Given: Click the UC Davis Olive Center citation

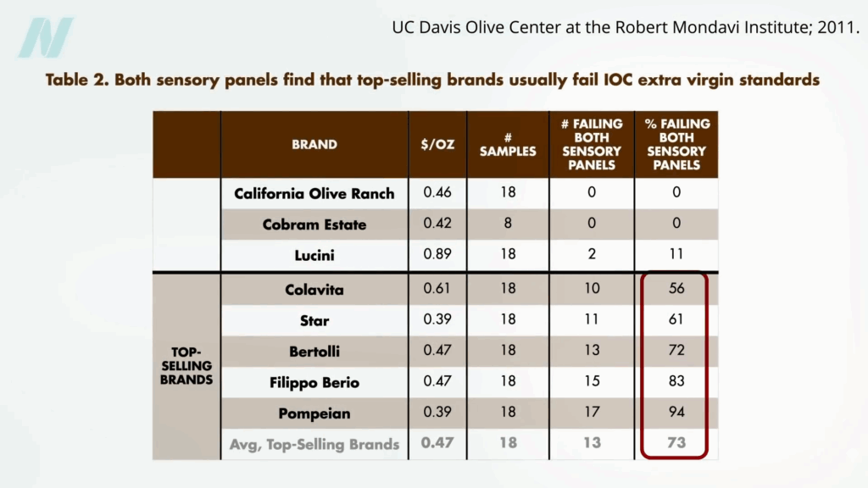Looking at the screenshot, I should pyautogui.click(x=626, y=27).
